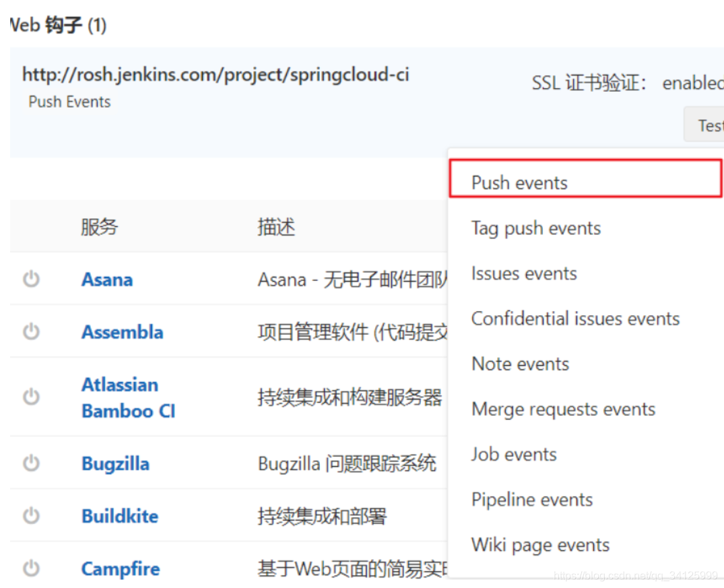Viewport: 724px width, 588px height.
Task: Click the Push Events badge under webhook URL
Action: click(x=69, y=102)
